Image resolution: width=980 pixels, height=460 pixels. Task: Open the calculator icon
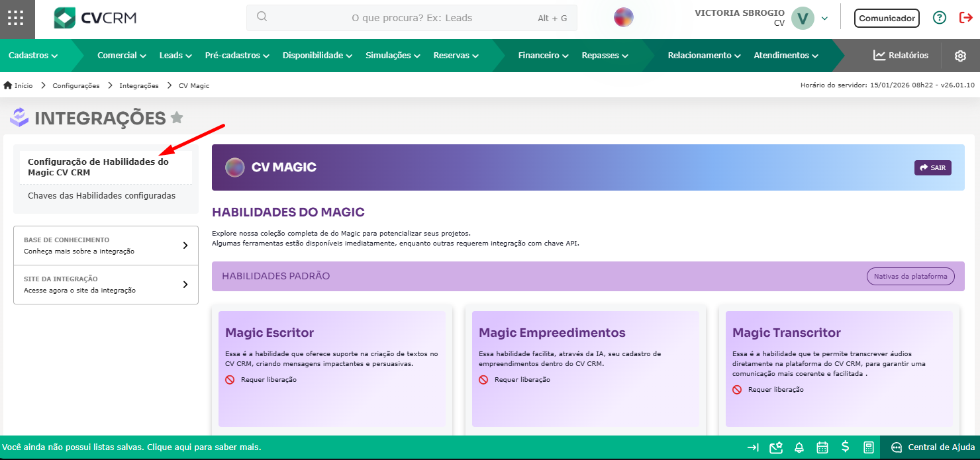(x=869, y=447)
